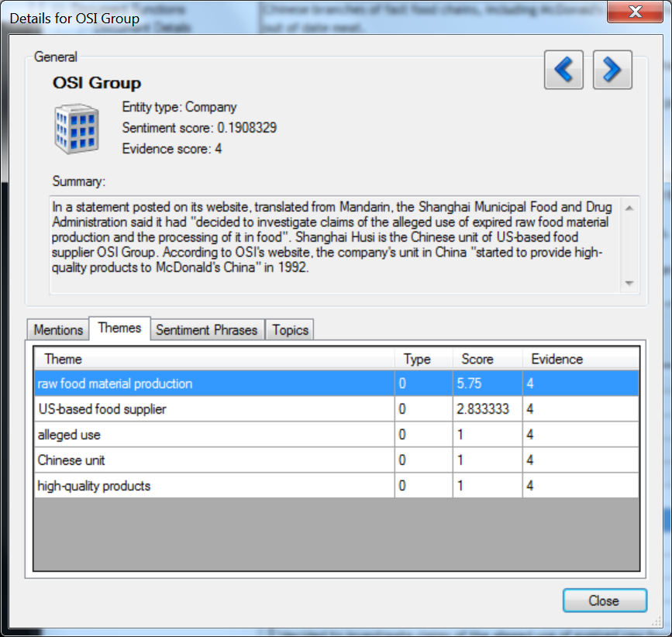Select the 'raw food material production' row

[x=337, y=384]
